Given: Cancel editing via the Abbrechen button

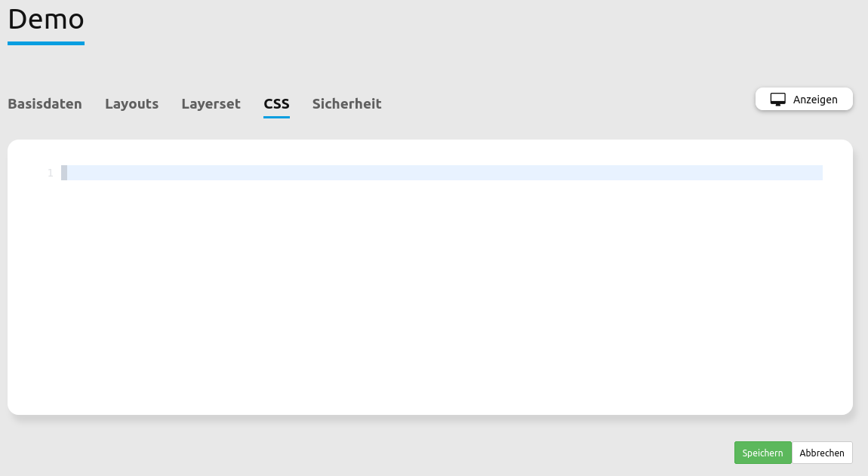Looking at the screenshot, I should pos(822,453).
